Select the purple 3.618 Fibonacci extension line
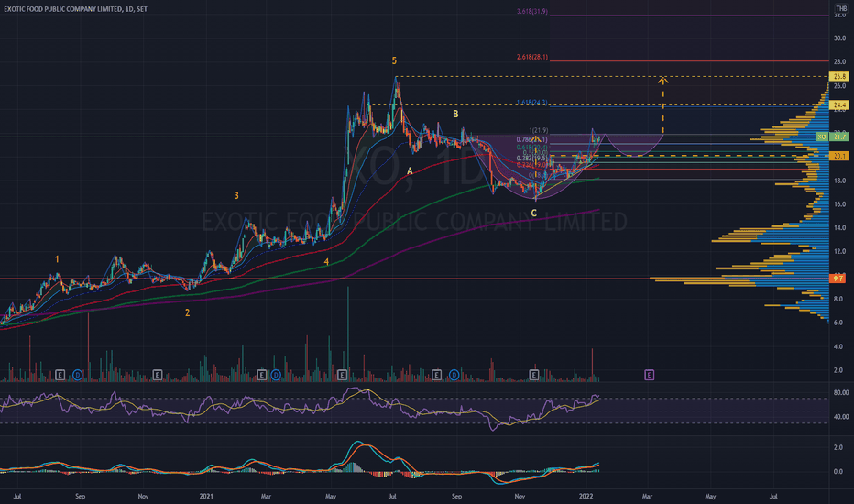The width and height of the screenshot is (854, 504). (689, 16)
